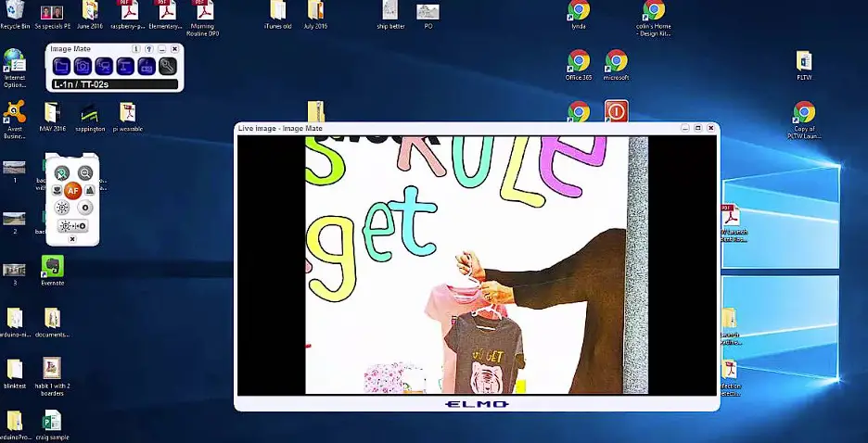Screen dimensions: 868x443
Task: Launch the microsoft Chrome shortcut
Action: (616, 65)
